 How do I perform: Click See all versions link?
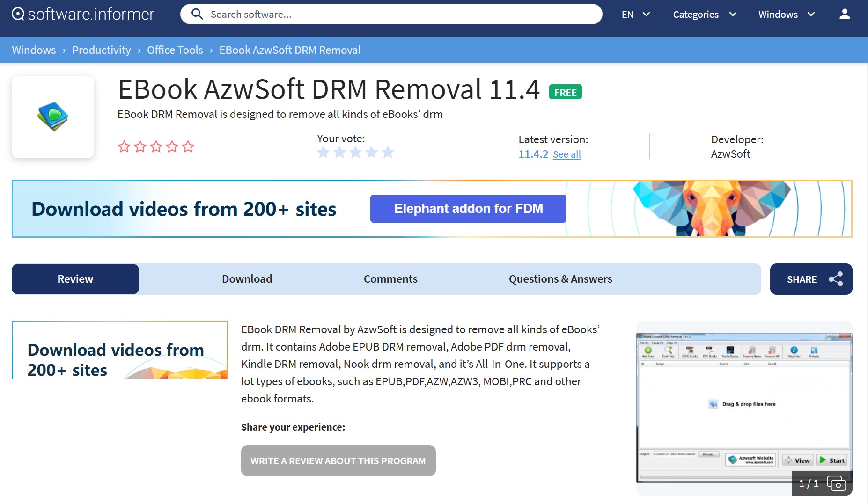tap(566, 154)
